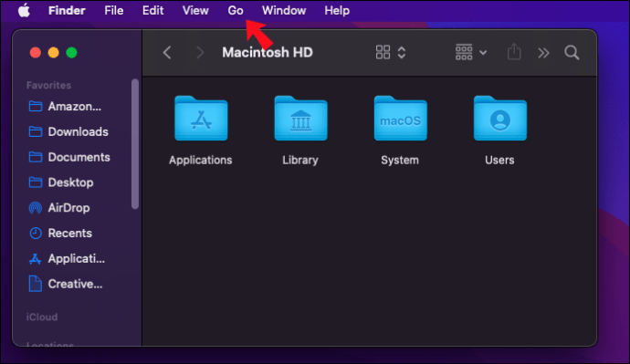Click the group-by grid icon

click(x=464, y=52)
